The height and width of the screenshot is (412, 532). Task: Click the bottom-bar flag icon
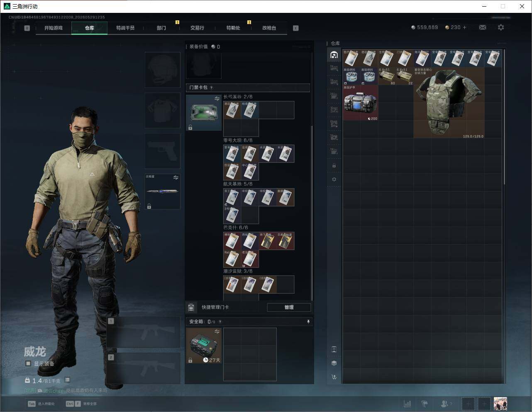click(425, 404)
